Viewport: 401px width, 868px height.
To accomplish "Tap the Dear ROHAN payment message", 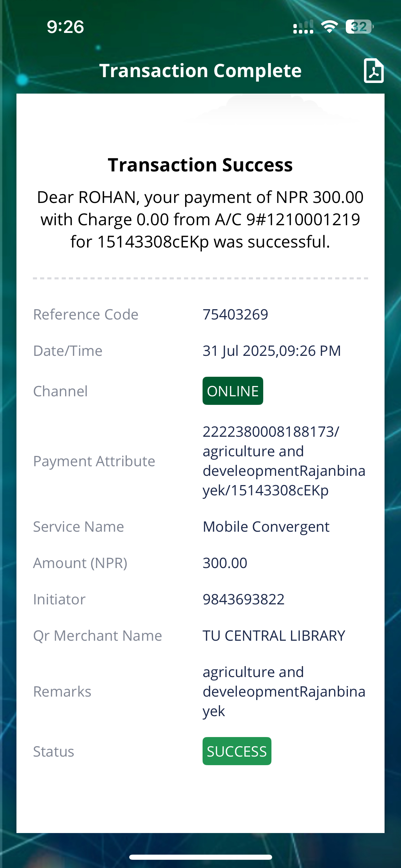I will coord(200,219).
